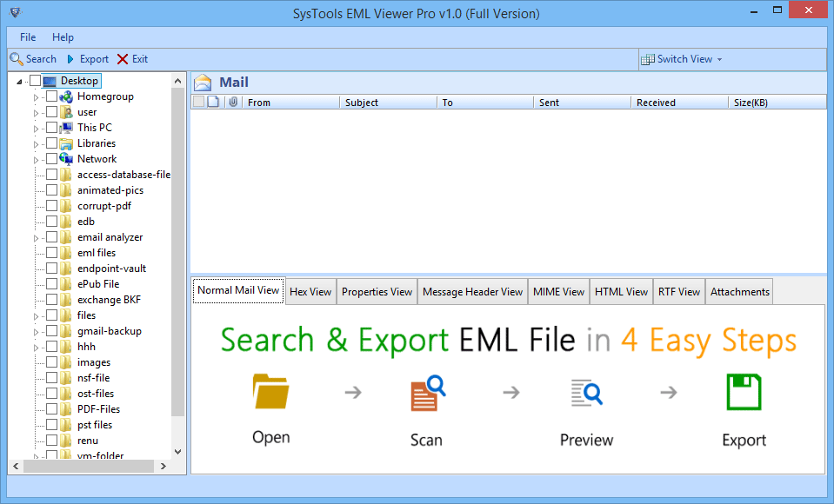Click the SysTools app logo in title bar
Viewport: 834px width, 504px height.
16,12
